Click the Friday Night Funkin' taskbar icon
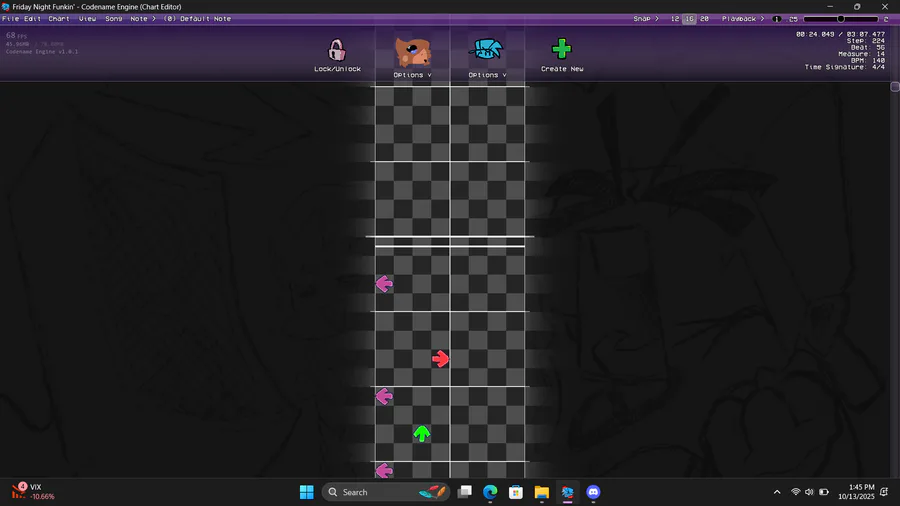900x506 pixels. pyautogui.click(x=567, y=492)
